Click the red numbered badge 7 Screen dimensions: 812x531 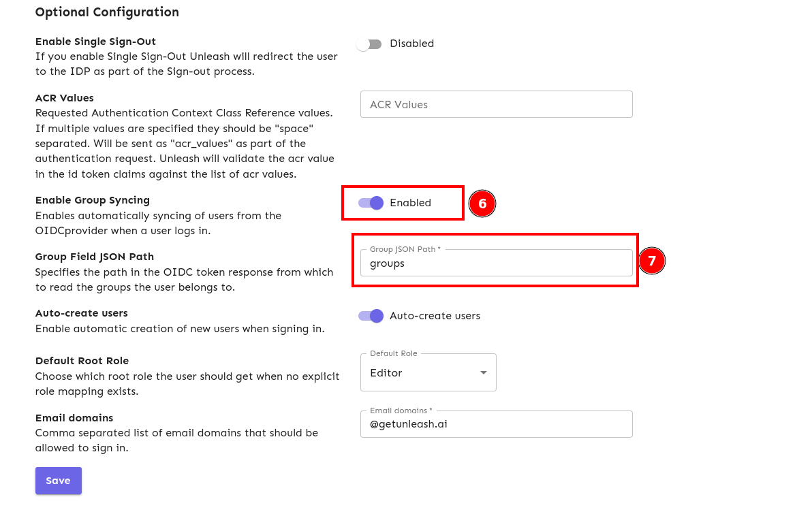[652, 261]
